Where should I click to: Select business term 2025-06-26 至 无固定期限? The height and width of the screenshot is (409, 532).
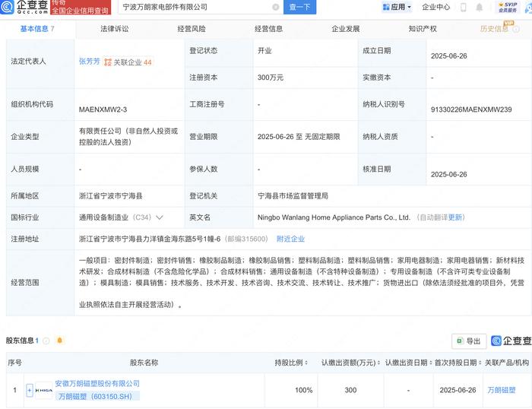[x=299, y=137]
